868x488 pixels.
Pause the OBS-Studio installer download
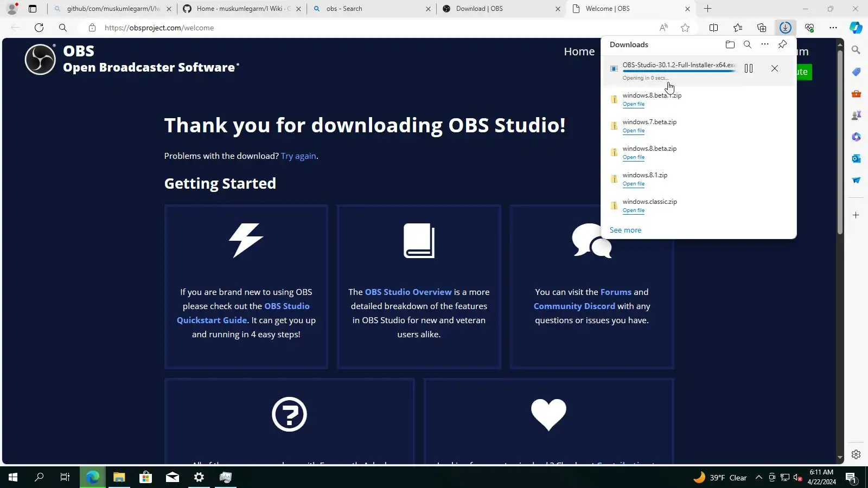(x=749, y=68)
